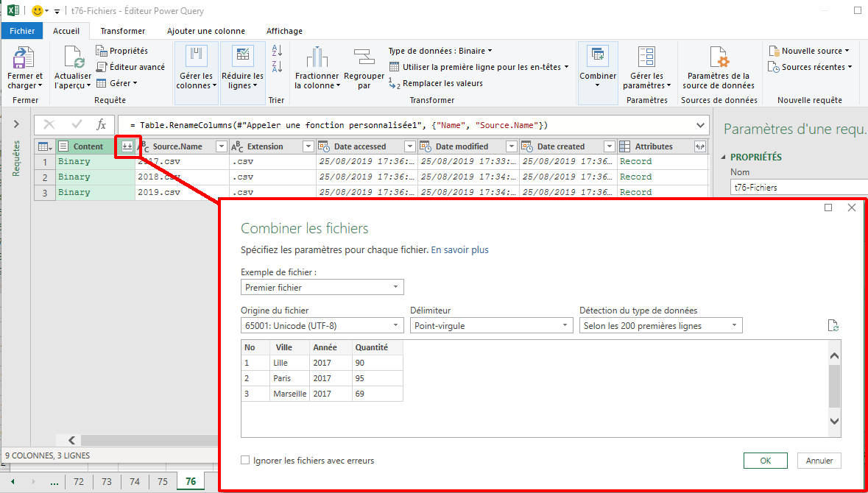Click the expand icon on Attributes column
The image size is (868, 493).
(700, 146)
